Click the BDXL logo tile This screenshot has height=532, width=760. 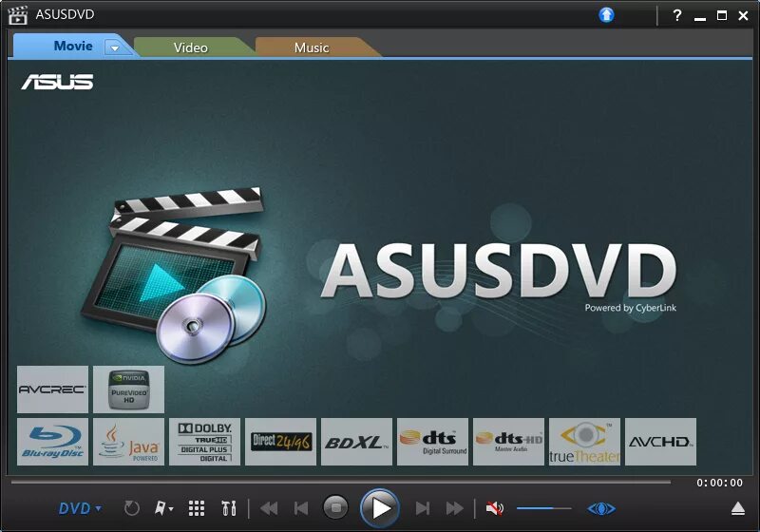(357, 442)
